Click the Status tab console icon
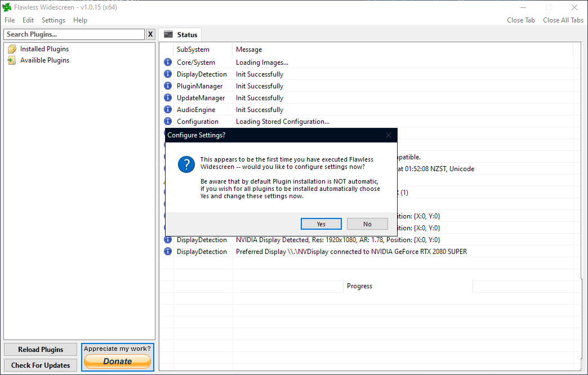 (169, 34)
